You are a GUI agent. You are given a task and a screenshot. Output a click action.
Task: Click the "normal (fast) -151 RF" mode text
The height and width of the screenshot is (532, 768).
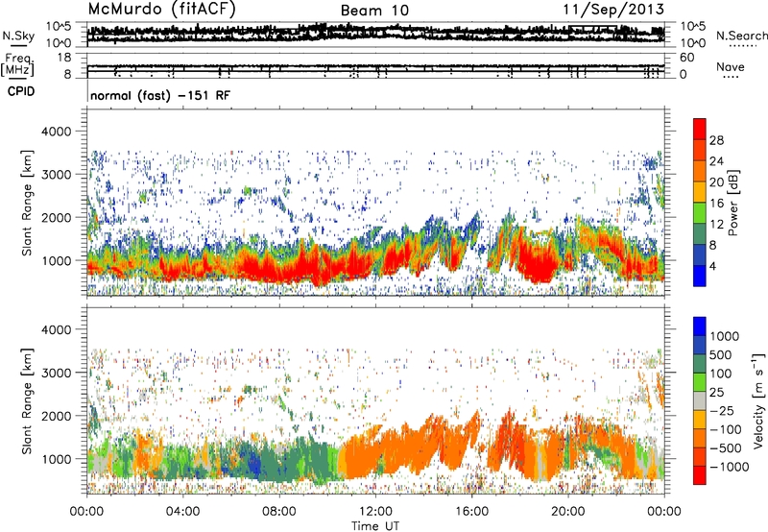point(160,95)
